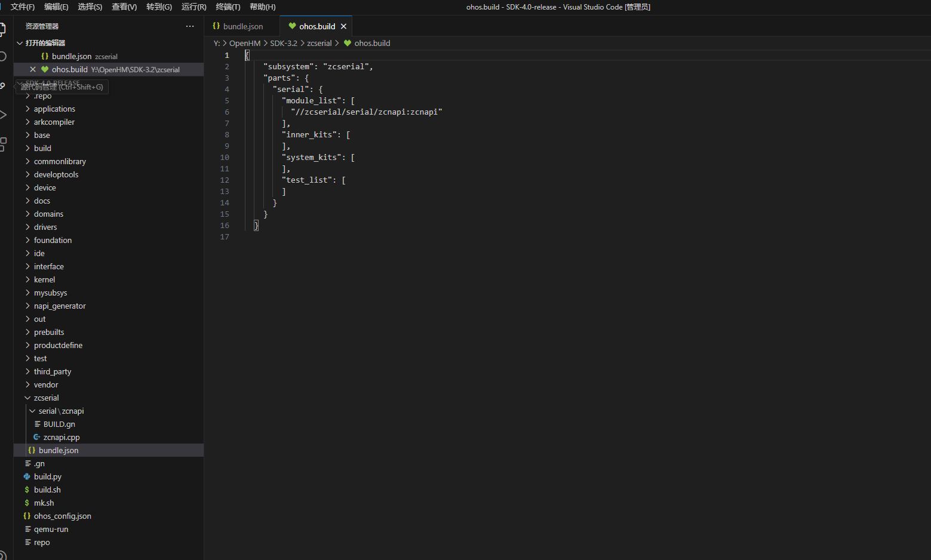The height and width of the screenshot is (560, 931).
Task: Click the "subsystem" key on line 2
Action: click(288, 66)
